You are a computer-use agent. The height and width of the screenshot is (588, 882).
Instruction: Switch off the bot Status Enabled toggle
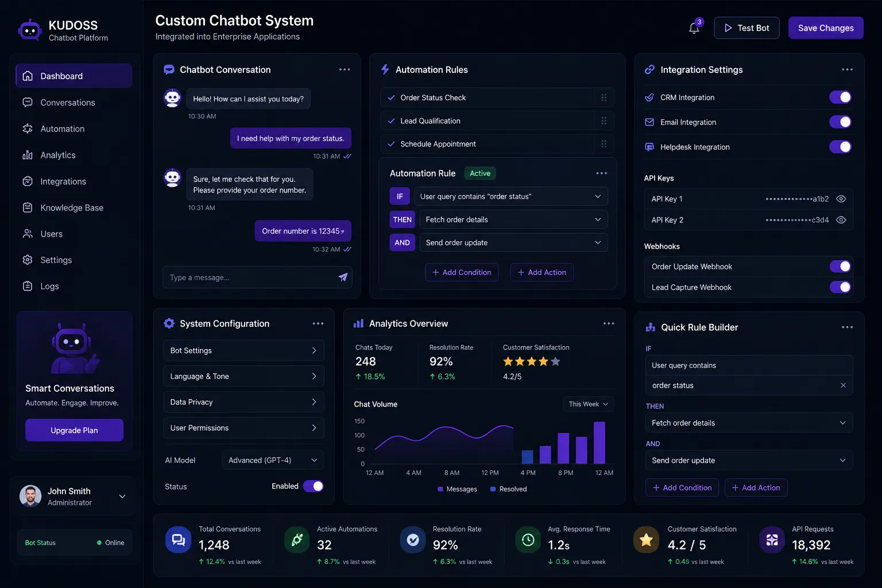tap(314, 486)
